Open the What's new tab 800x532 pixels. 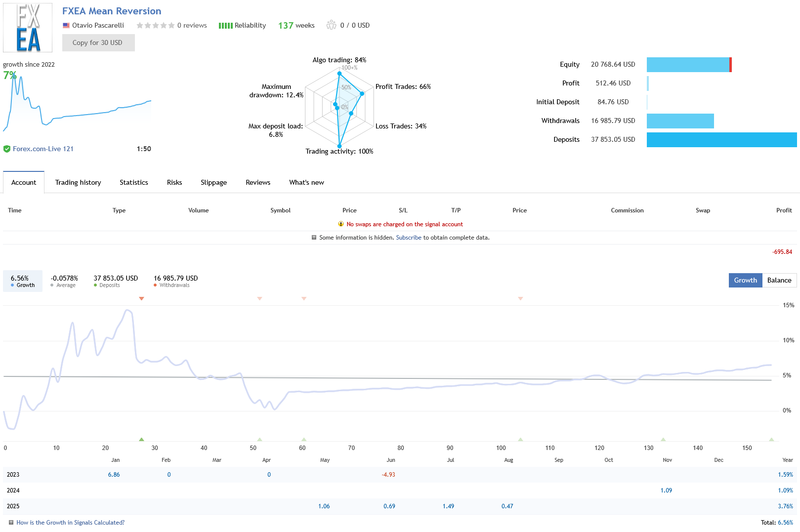point(307,182)
